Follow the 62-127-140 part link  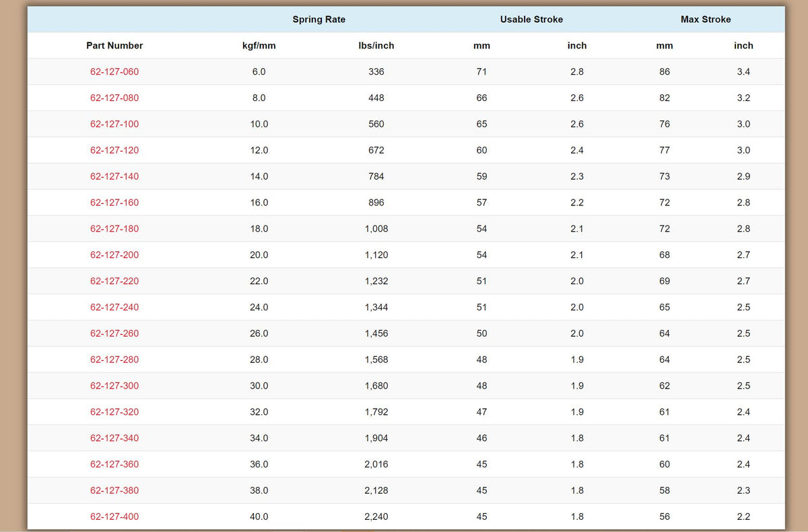pyautogui.click(x=114, y=176)
